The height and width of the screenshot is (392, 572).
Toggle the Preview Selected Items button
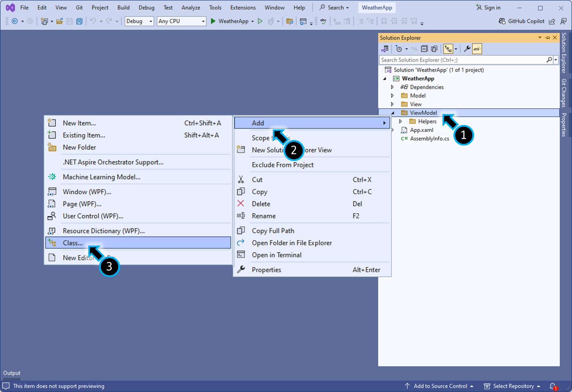pos(477,49)
